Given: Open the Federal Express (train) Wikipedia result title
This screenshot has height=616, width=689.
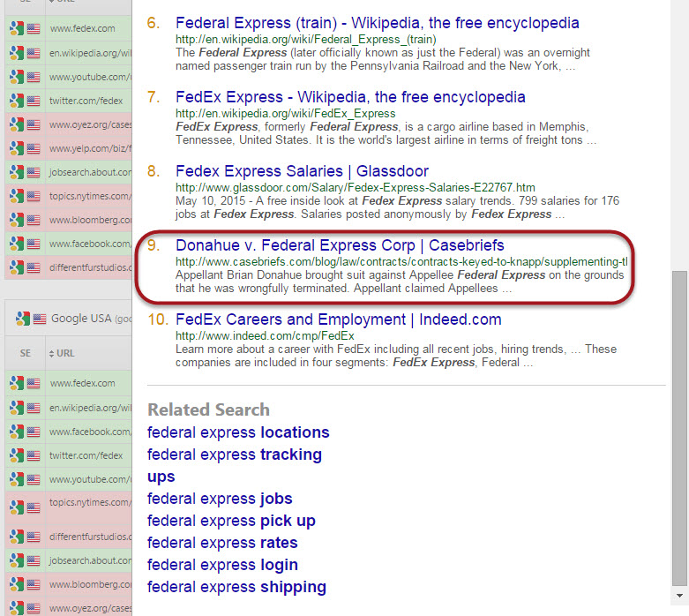Looking at the screenshot, I should [x=377, y=23].
